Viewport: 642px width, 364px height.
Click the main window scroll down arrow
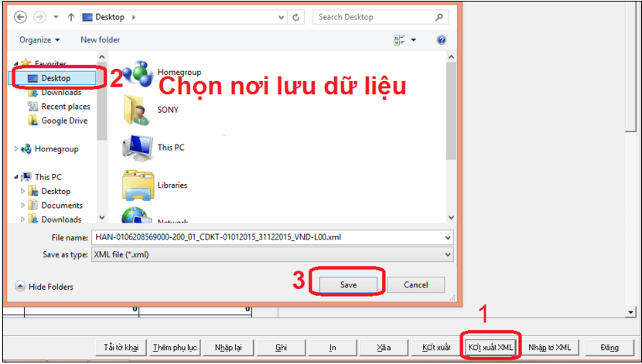[x=630, y=312]
